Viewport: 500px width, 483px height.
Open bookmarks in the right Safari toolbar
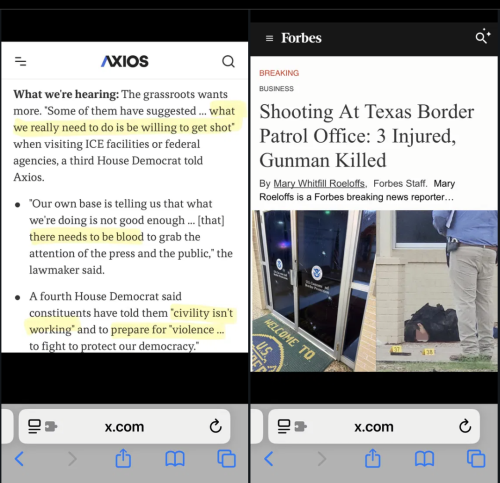[424, 459]
